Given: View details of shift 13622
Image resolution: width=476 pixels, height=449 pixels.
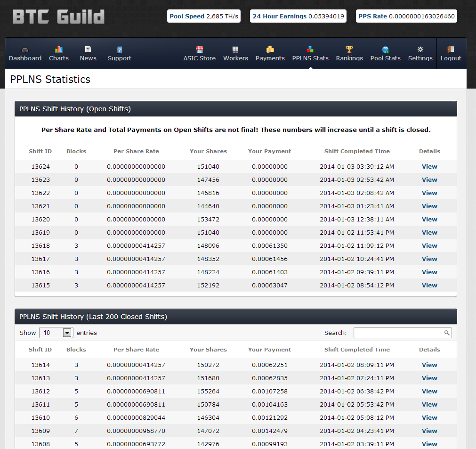Looking at the screenshot, I should (429, 193).
